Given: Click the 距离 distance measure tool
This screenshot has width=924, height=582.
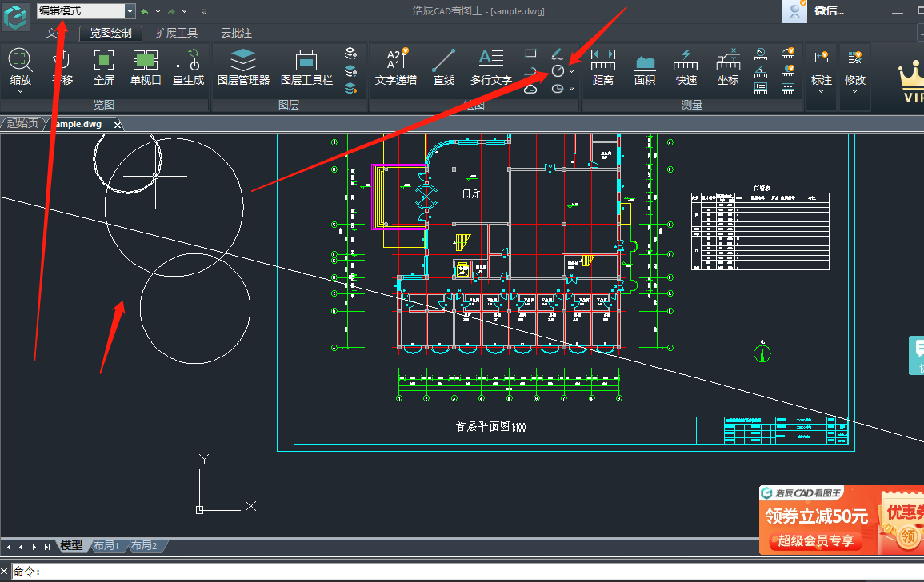Looking at the screenshot, I should click(603, 66).
